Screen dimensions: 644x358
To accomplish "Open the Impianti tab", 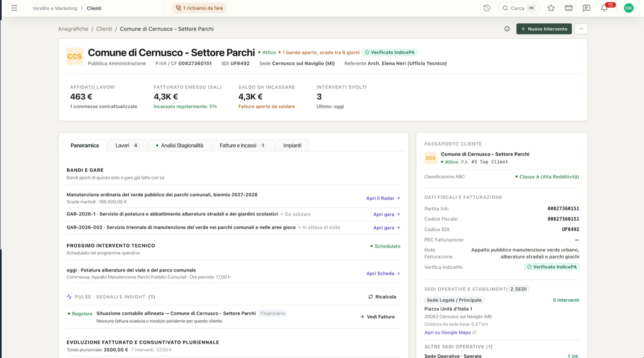I will (292, 146).
